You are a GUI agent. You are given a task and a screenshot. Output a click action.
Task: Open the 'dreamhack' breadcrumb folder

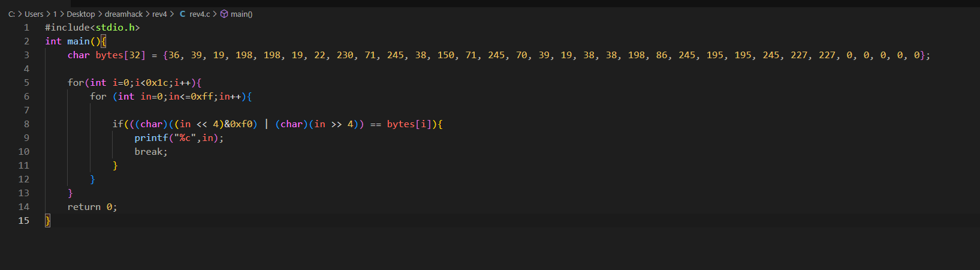point(123,14)
